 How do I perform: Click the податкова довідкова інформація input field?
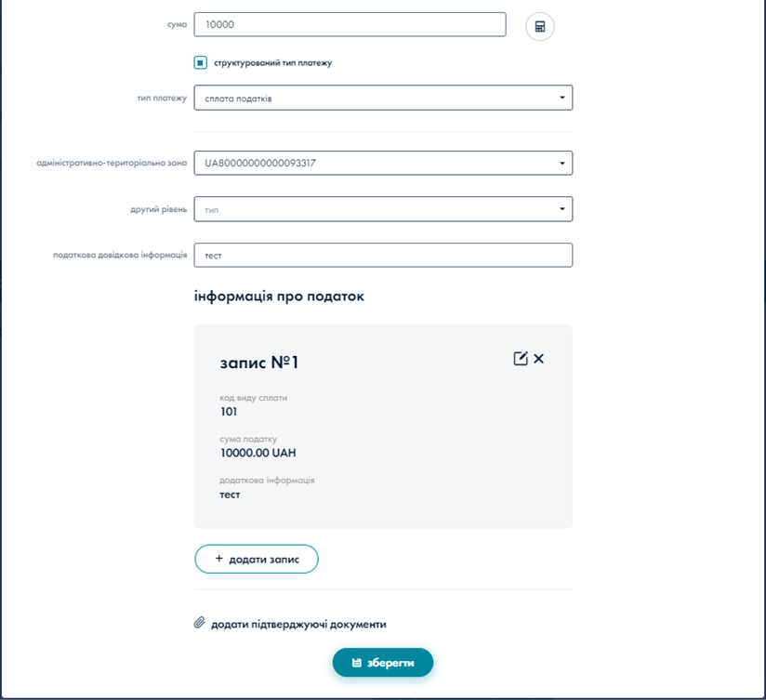coord(383,255)
